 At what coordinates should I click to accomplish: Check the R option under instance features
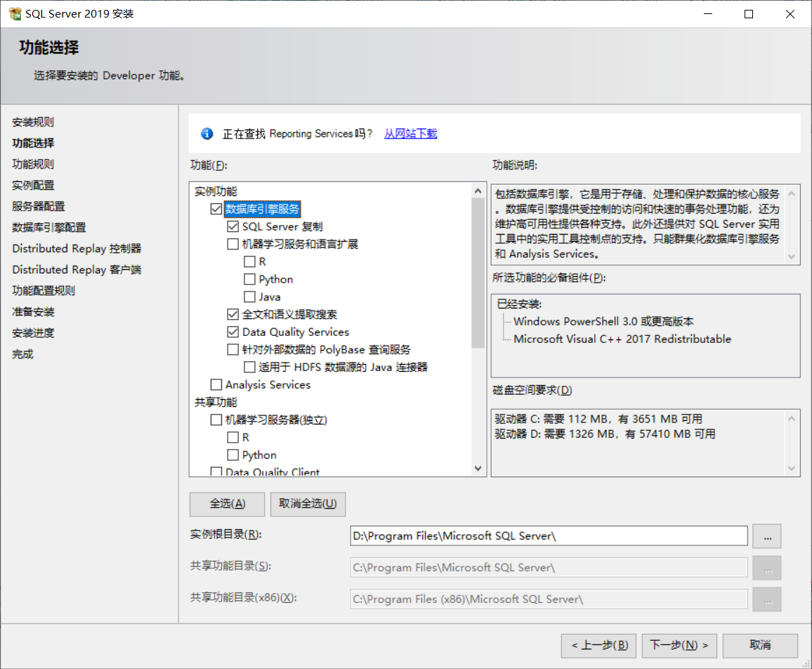tap(249, 261)
